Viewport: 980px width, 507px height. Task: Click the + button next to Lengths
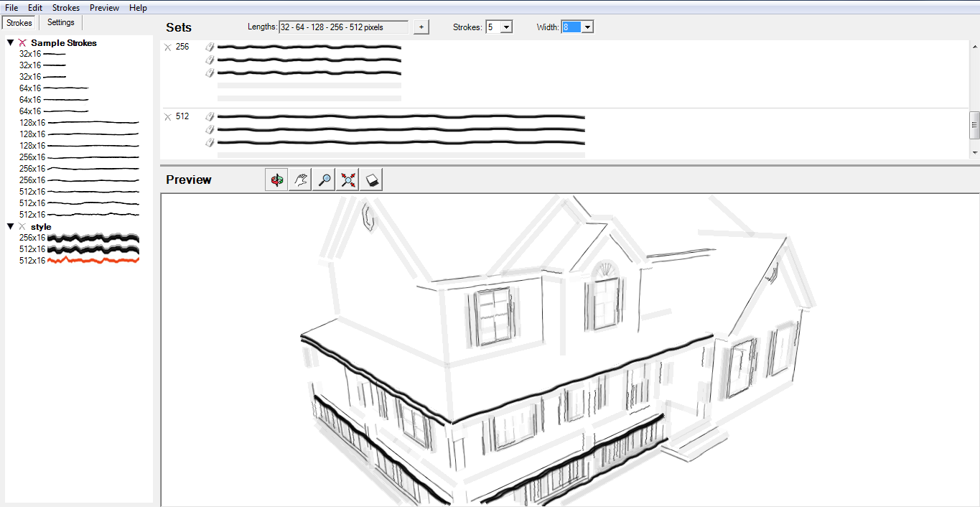coord(421,26)
